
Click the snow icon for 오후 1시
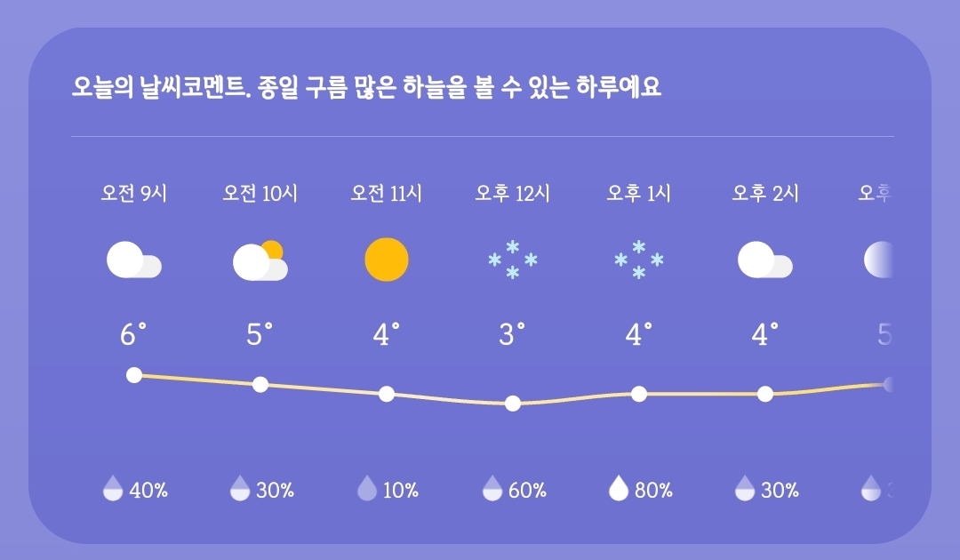click(638, 260)
